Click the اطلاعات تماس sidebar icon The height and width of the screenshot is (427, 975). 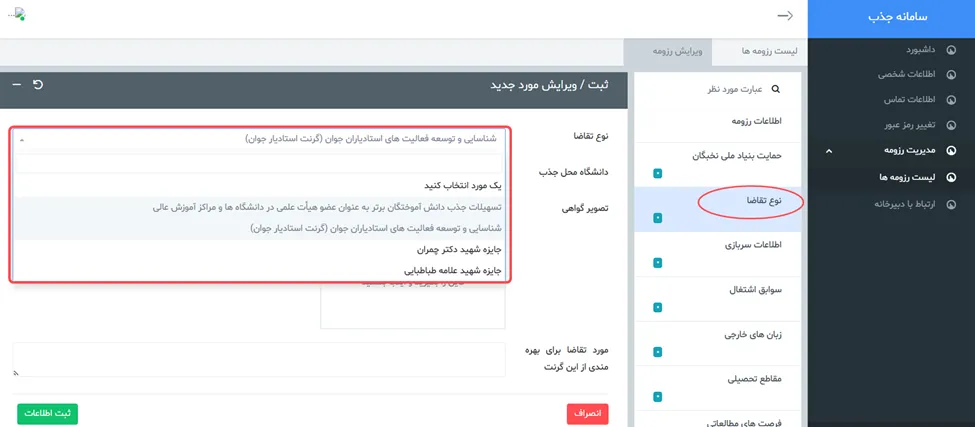coord(951,100)
